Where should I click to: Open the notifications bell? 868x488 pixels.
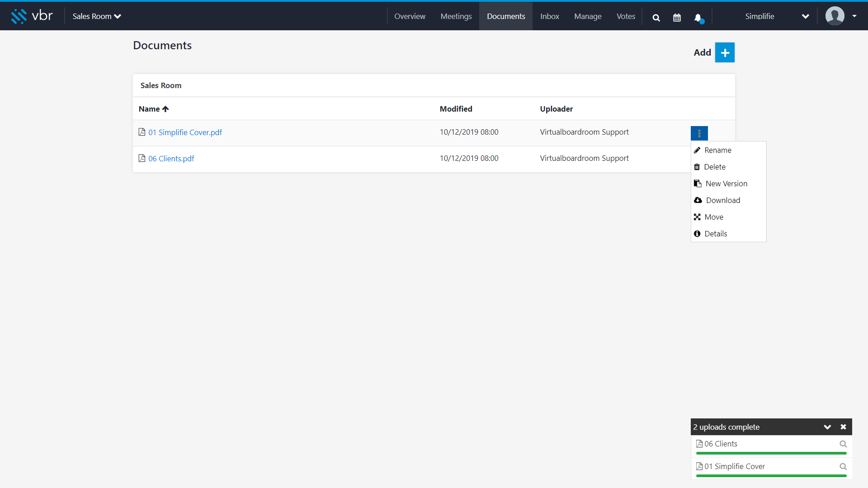click(698, 18)
